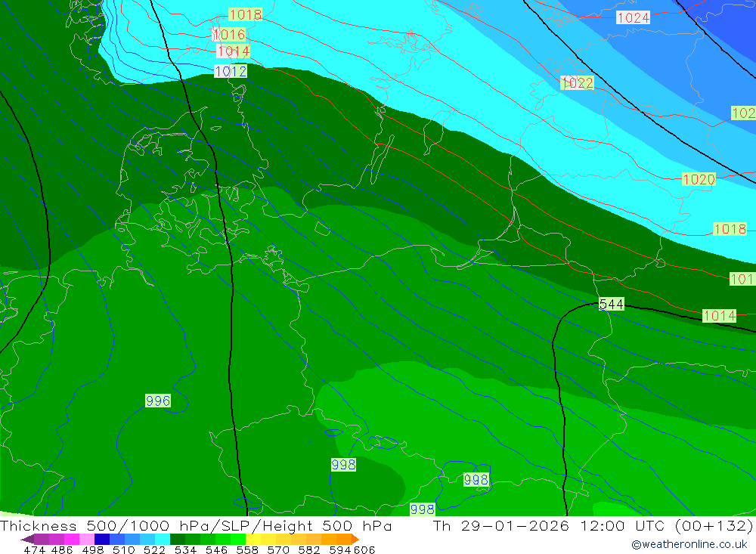The width and height of the screenshot is (756, 554).
Task: Click the cyan legend swatch
Action: 162,539
